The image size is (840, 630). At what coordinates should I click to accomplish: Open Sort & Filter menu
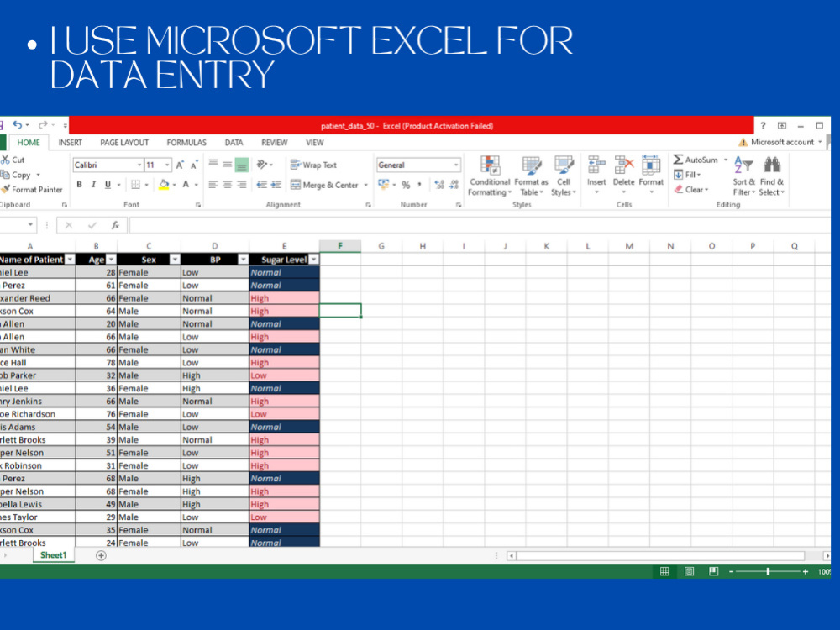tap(743, 176)
